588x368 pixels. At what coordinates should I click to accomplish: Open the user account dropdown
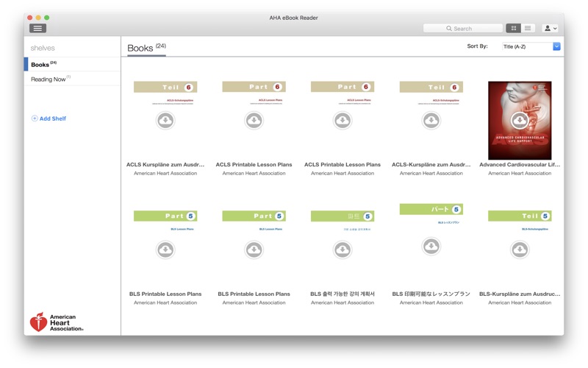550,28
